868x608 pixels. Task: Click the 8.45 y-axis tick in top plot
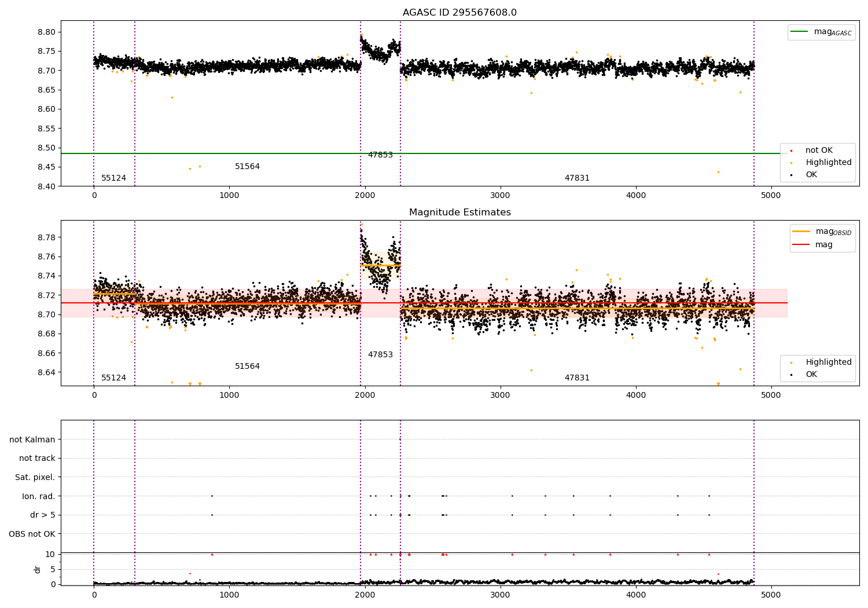(x=47, y=167)
